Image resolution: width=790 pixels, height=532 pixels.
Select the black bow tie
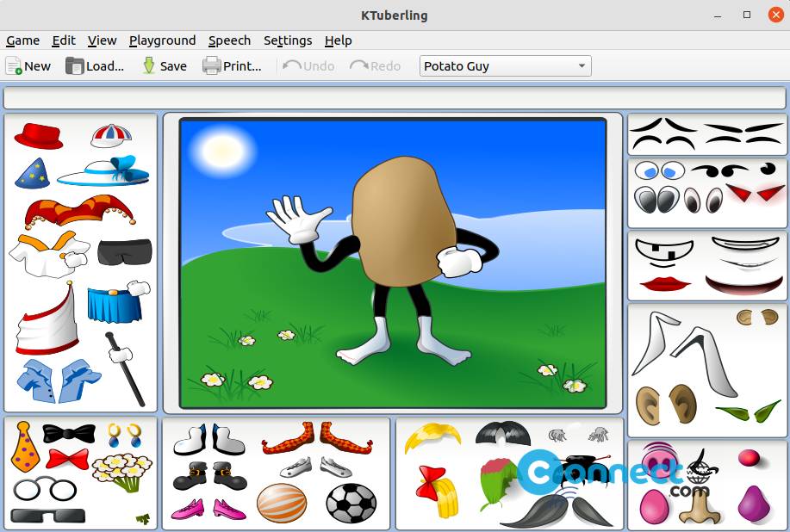[x=69, y=433]
